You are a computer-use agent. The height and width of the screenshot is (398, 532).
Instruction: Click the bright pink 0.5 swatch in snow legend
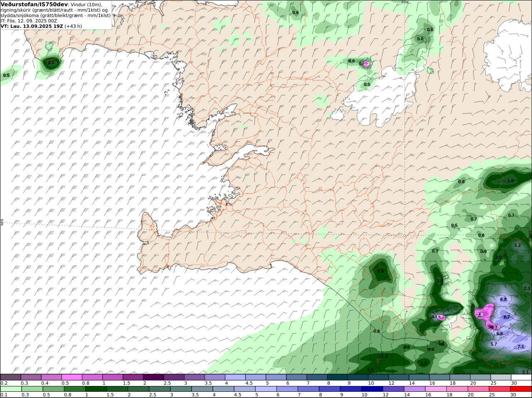pos(71,377)
